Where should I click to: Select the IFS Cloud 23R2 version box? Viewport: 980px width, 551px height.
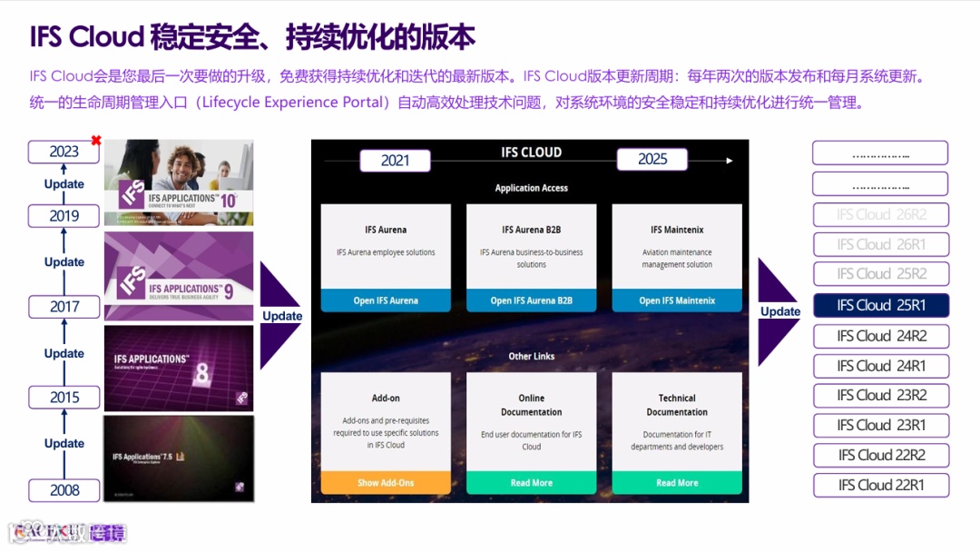pos(881,395)
